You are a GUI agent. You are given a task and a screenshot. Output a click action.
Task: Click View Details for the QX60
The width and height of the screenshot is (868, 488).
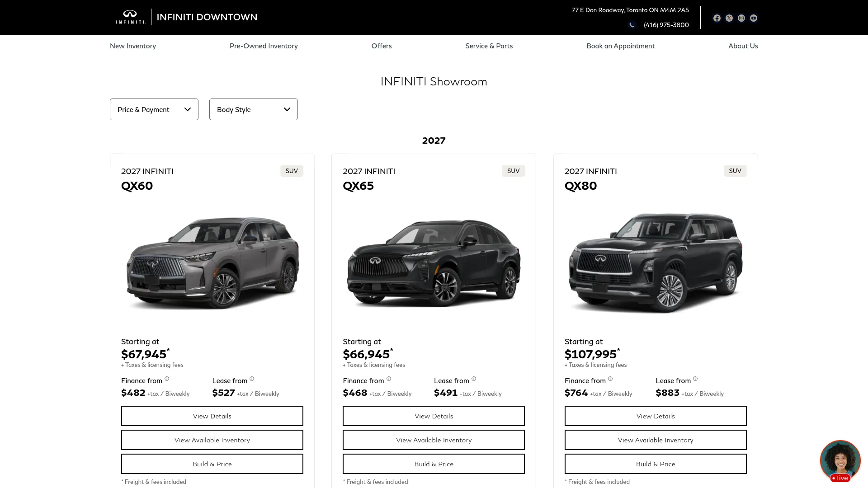(x=212, y=416)
